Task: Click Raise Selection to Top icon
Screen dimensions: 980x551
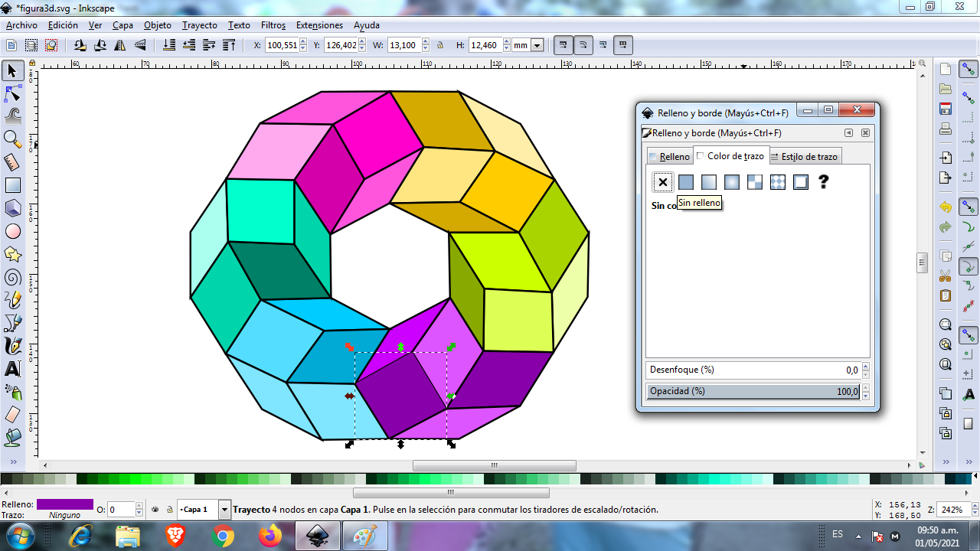Action: coord(229,46)
